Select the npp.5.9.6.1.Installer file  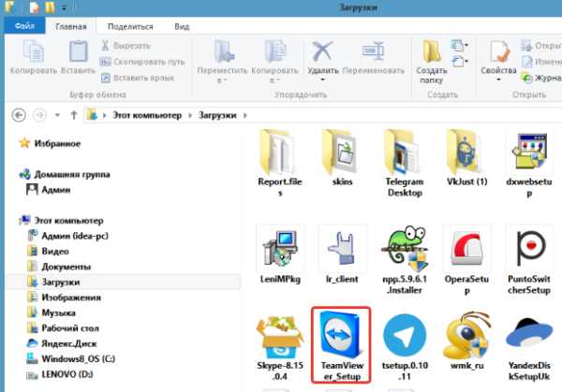[x=405, y=259]
